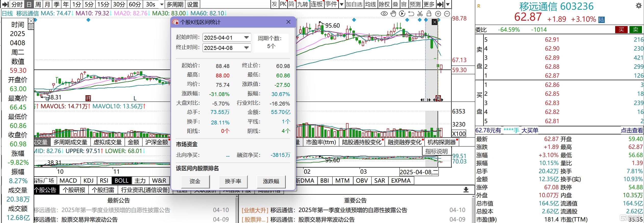Viewport: 644px width, 223px height.
Task: Toggle the lock icon above chart
Action: pyautogui.click(x=429, y=14)
